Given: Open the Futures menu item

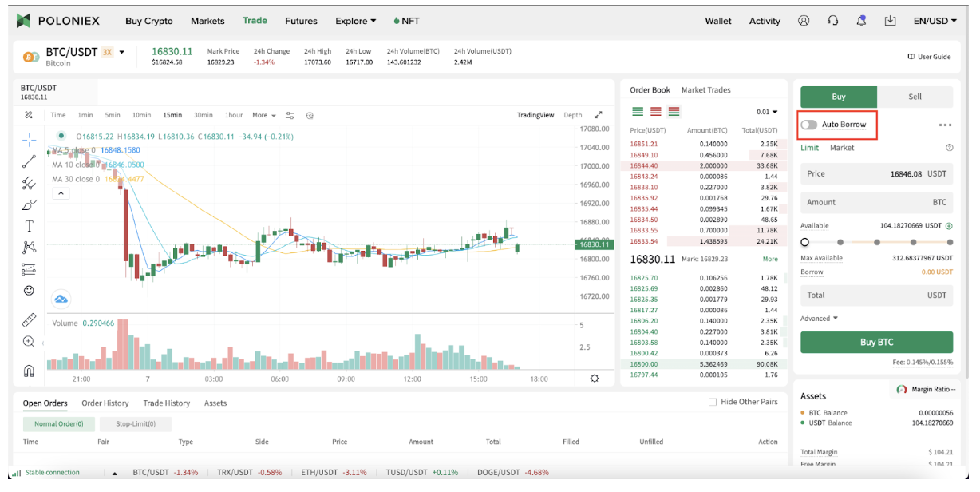Looking at the screenshot, I should coord(301,21).
